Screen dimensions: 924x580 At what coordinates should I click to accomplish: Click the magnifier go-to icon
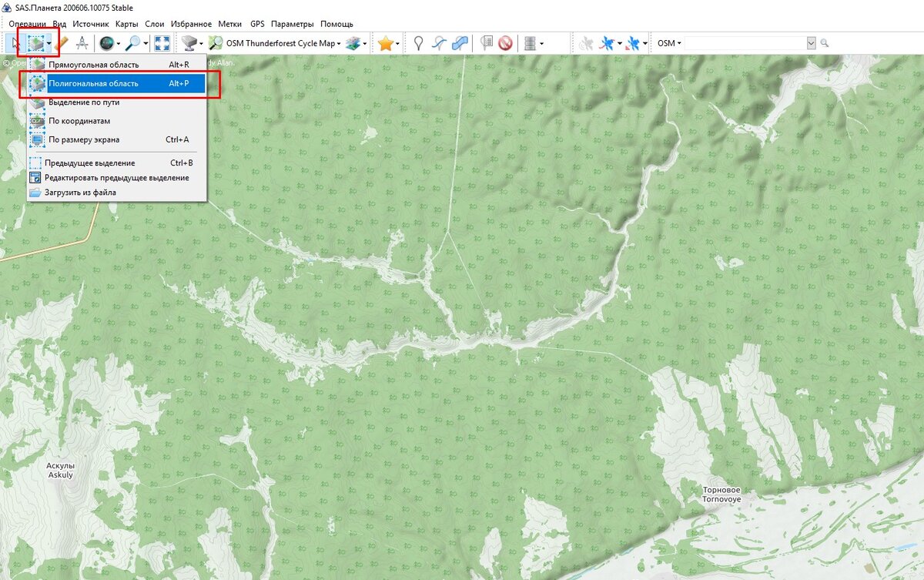134,43
